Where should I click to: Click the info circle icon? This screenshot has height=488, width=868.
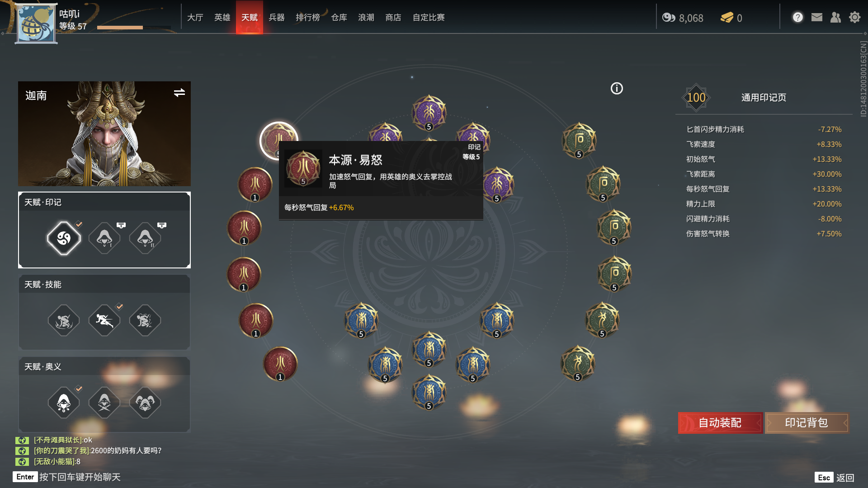[x=617, y=89]
